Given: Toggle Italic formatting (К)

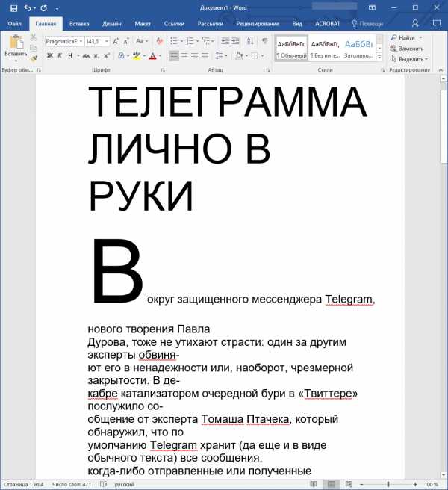Looking at the screenshot, I should [60, 56].
